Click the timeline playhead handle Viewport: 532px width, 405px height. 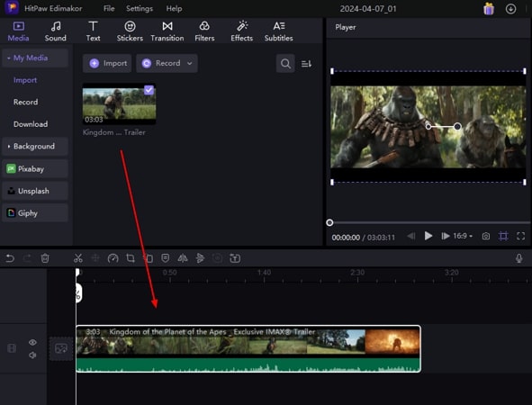(x=77, y=273)
